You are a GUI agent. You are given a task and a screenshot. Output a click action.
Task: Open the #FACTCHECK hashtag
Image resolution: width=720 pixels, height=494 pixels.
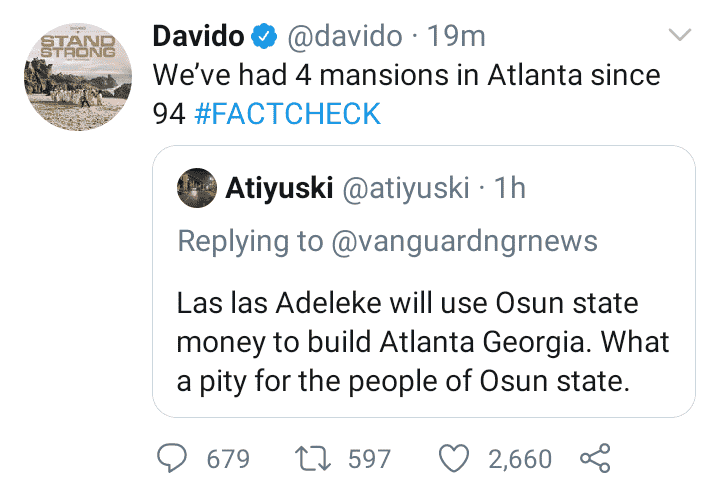[x=288, y=114]
